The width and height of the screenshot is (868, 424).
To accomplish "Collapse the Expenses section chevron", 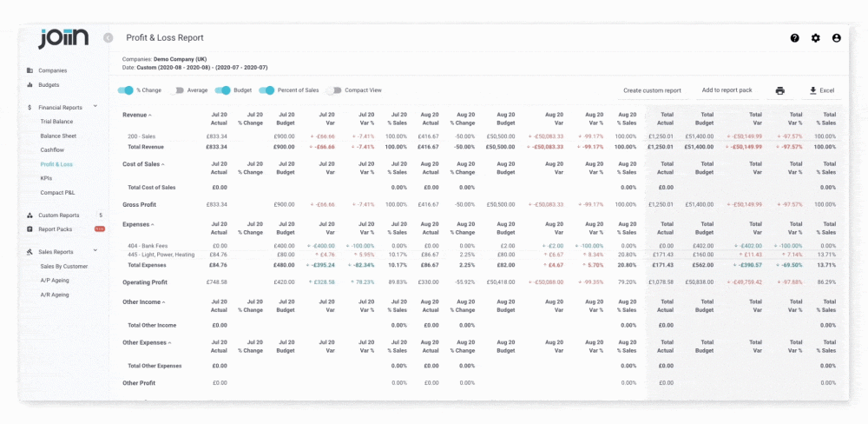I will pos(153,224).
